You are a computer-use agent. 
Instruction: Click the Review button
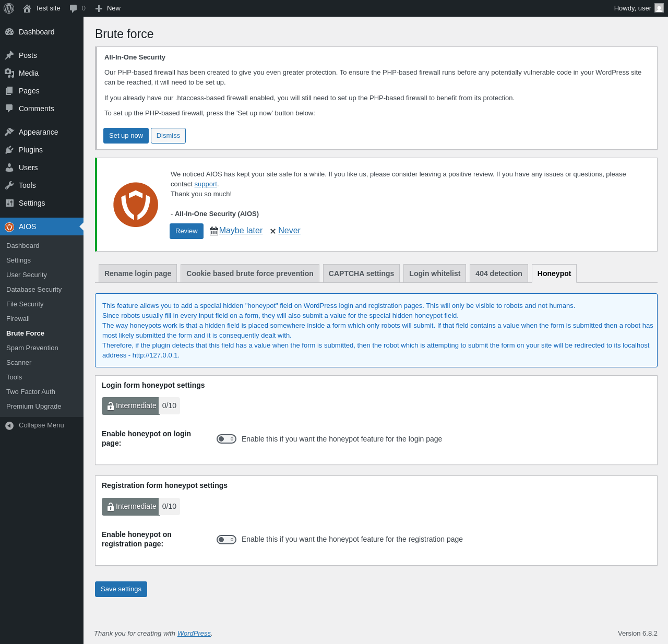186,231
